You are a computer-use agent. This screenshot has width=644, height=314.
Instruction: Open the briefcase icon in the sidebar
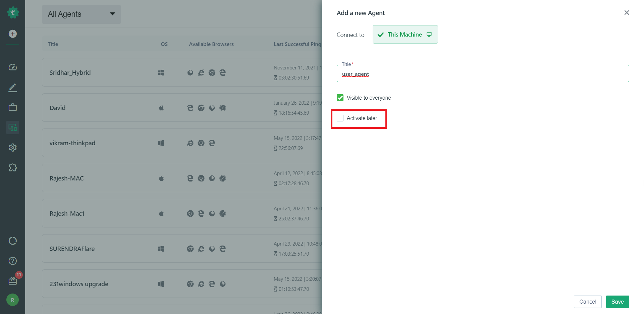point(13,107)
